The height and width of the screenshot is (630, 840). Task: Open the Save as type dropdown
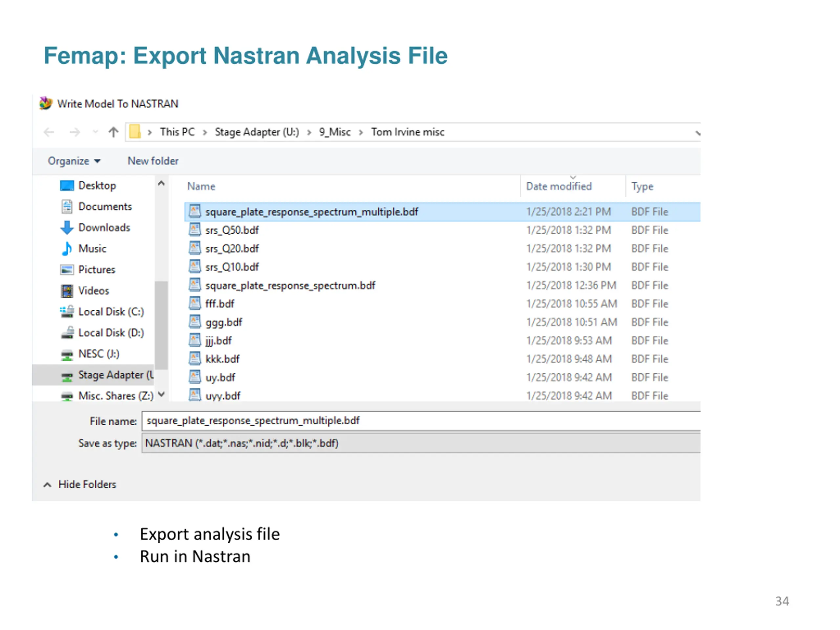click(x=421, y=444)
